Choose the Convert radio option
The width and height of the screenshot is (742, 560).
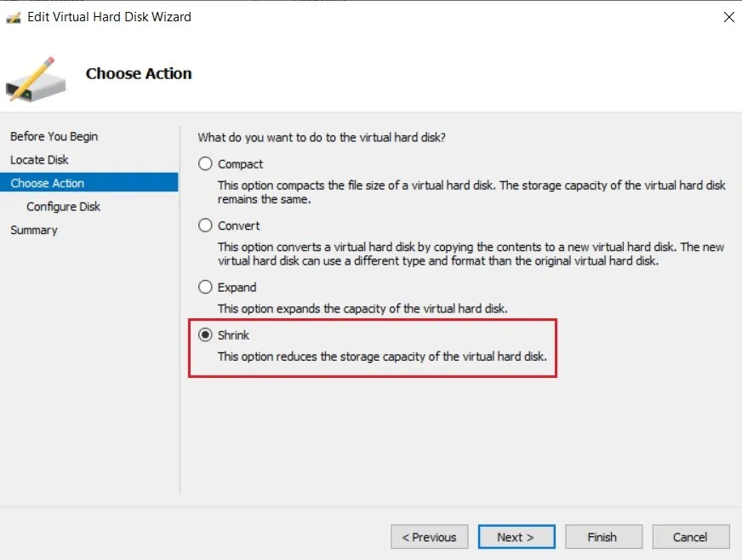pyautogui.click(x=205, y=226)
